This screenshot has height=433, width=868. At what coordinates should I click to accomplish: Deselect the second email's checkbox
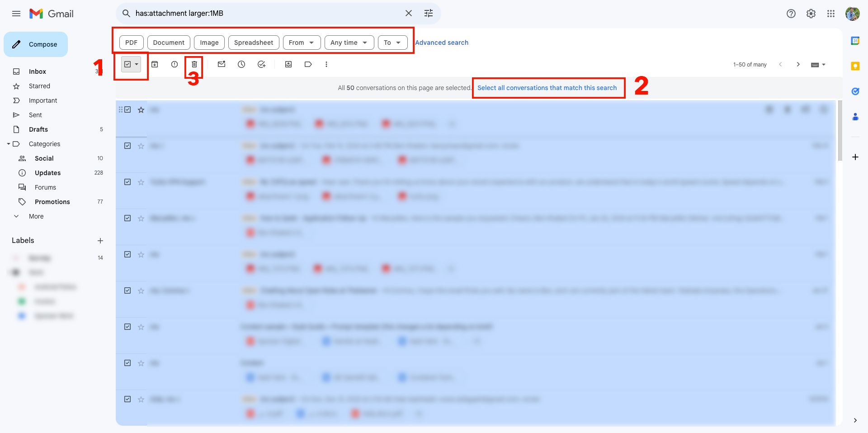click(127, 146)
